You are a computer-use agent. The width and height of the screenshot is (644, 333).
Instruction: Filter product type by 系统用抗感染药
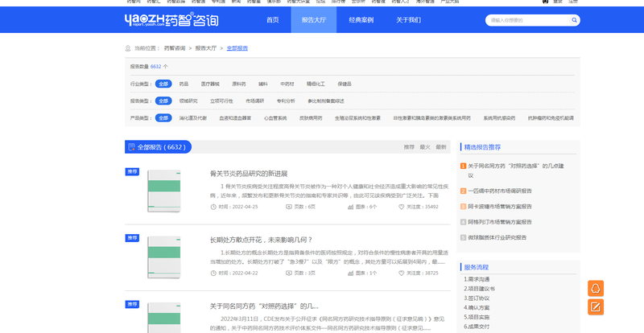click(x=499, y=118)
